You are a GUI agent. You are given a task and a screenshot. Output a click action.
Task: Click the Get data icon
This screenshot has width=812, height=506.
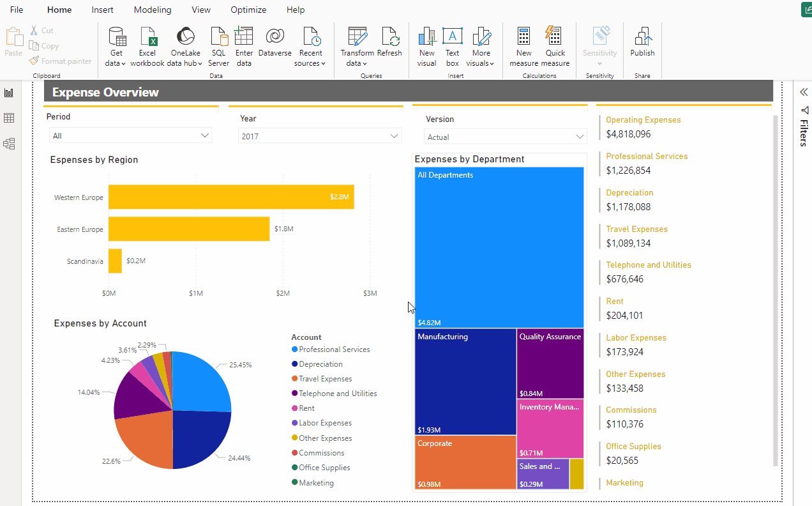117,37
